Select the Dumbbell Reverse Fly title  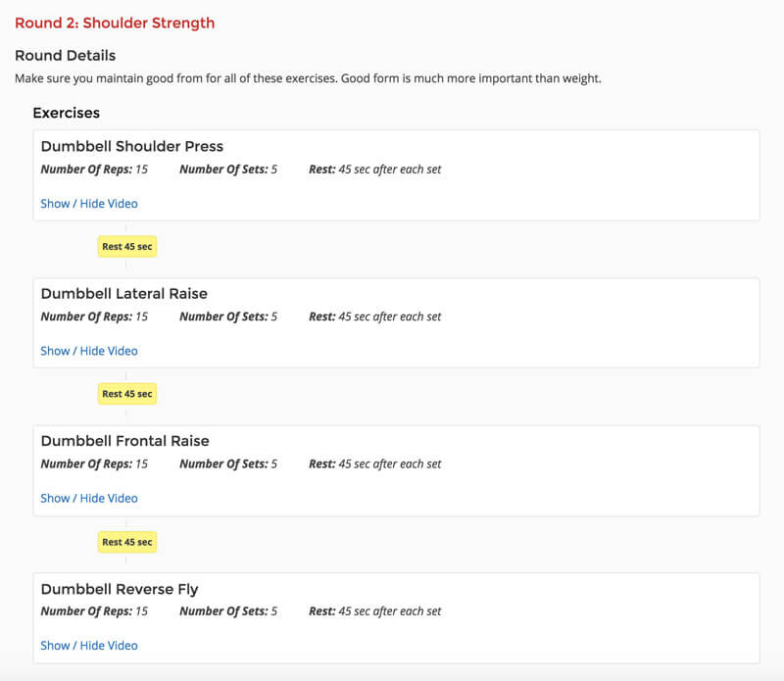point(120,589)
